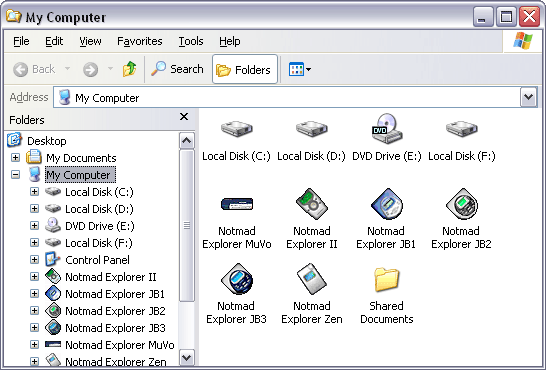Expand Notmad Explorer II tree node
546x370 pixels.
click(x=34, y=276)
